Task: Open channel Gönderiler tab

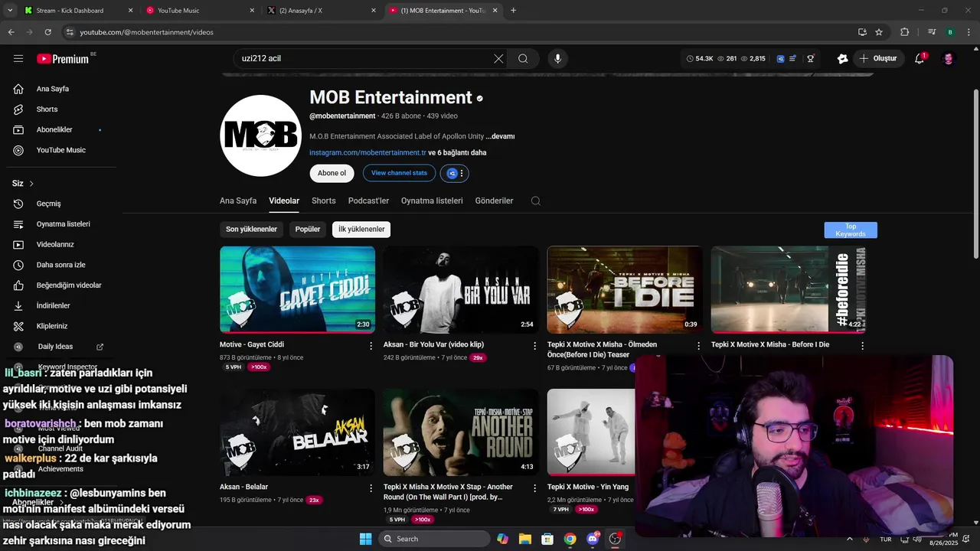Action: click(x=494, y=201)
